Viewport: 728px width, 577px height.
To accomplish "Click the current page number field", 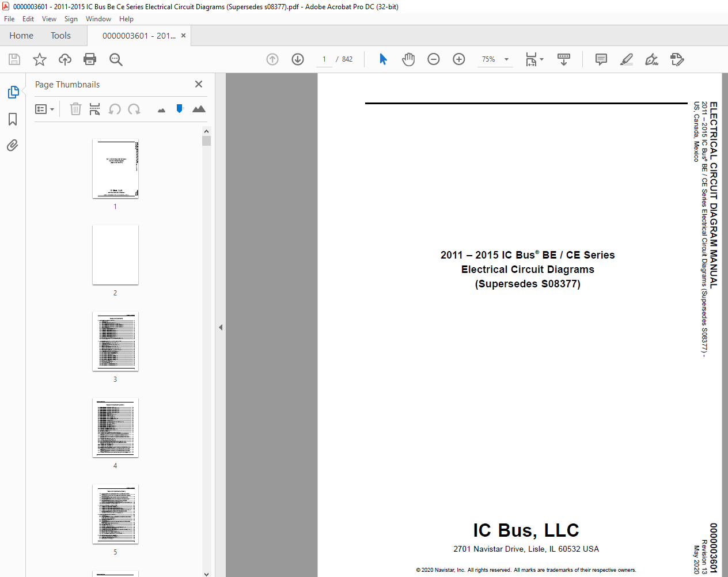I will click(x=324, y=59).
